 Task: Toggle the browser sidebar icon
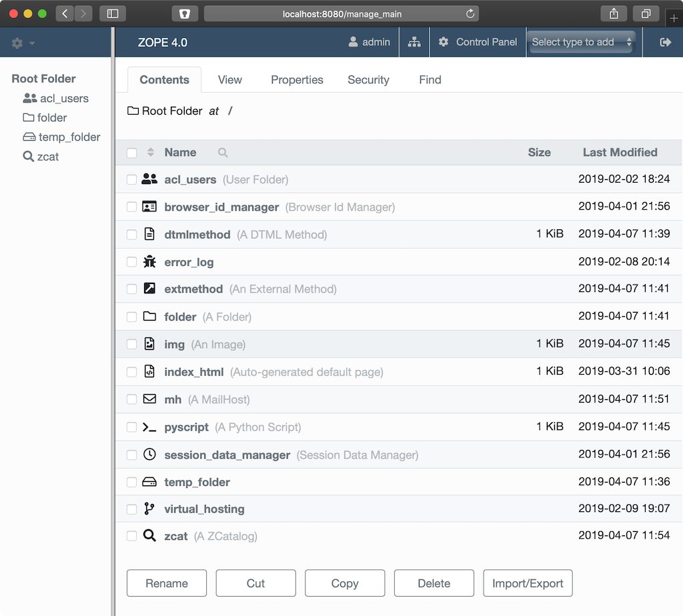pyautogui.click(x=113, y=13)
